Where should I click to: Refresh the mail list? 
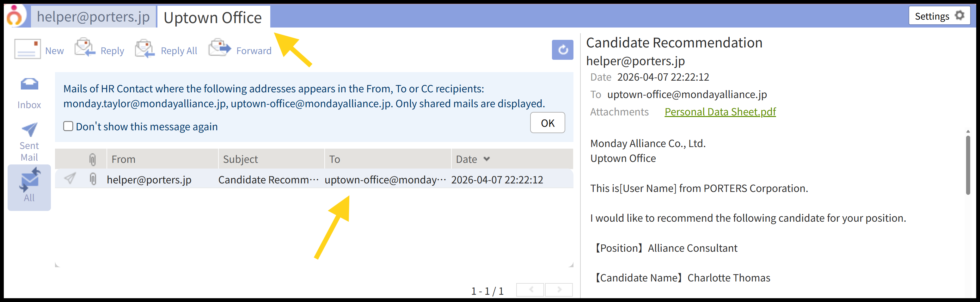click(x=562, y=50)
